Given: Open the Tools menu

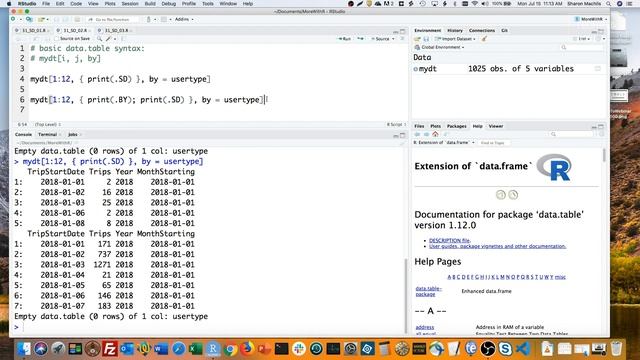Looking at the screenshot, I should [208, 3].
